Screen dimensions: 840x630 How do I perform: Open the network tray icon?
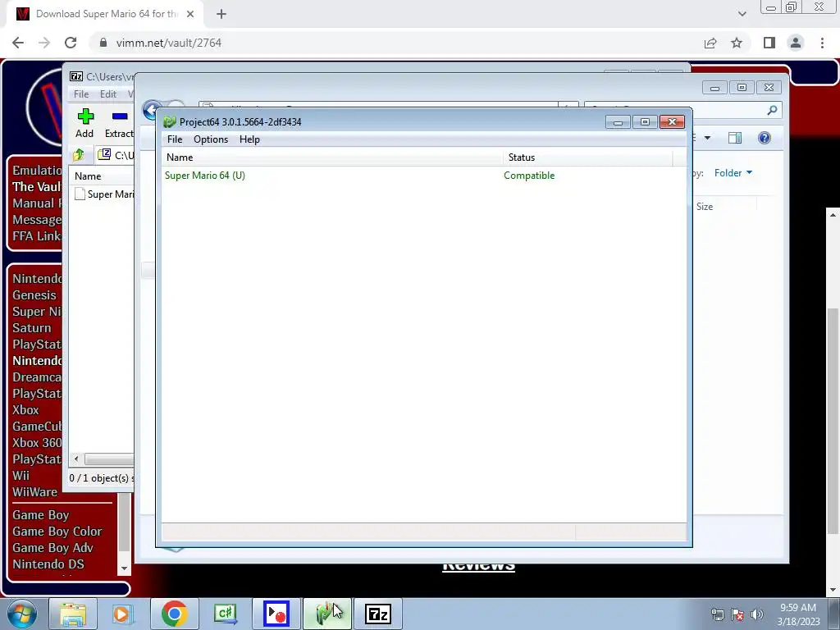[717, 614]
